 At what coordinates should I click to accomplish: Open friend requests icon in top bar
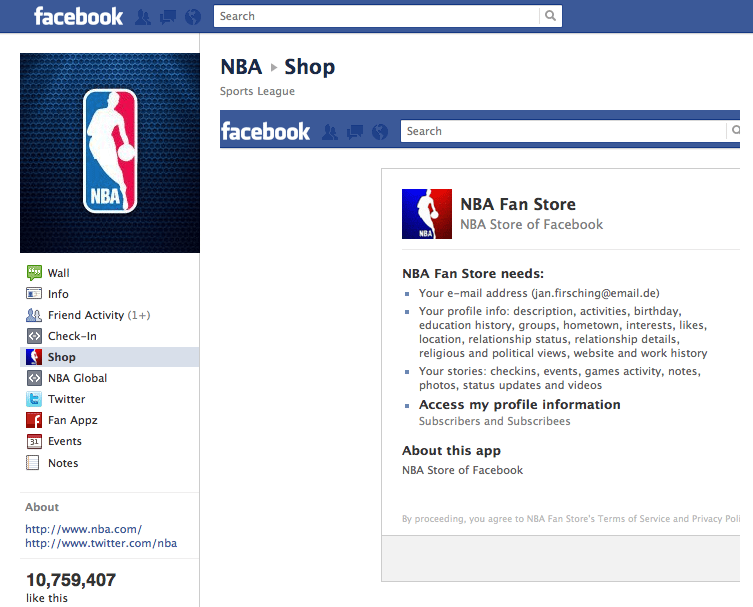[x=143, y=17]
